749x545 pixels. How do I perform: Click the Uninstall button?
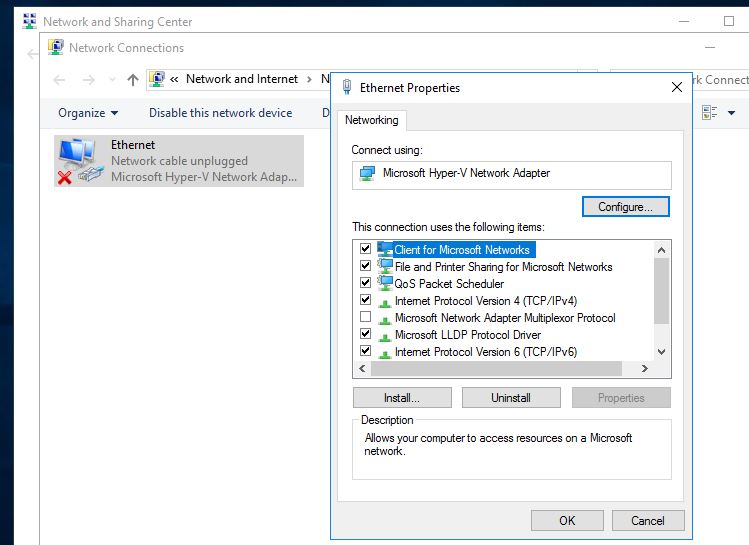pyautogui.click(x=511, y=398)
